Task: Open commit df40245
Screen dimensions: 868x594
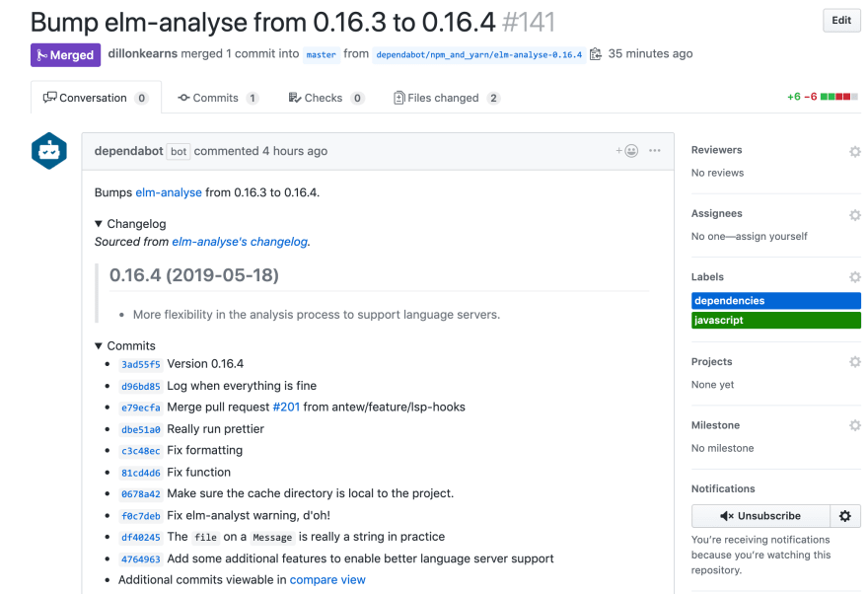Action: (x=141, y=538)
